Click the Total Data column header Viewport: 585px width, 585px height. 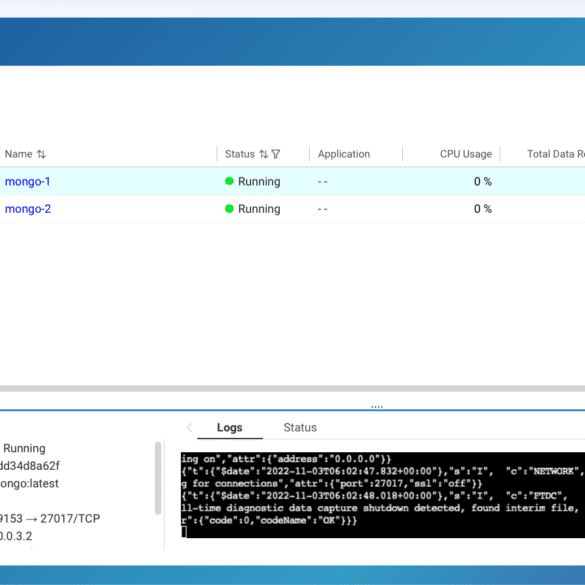point(556,154)
